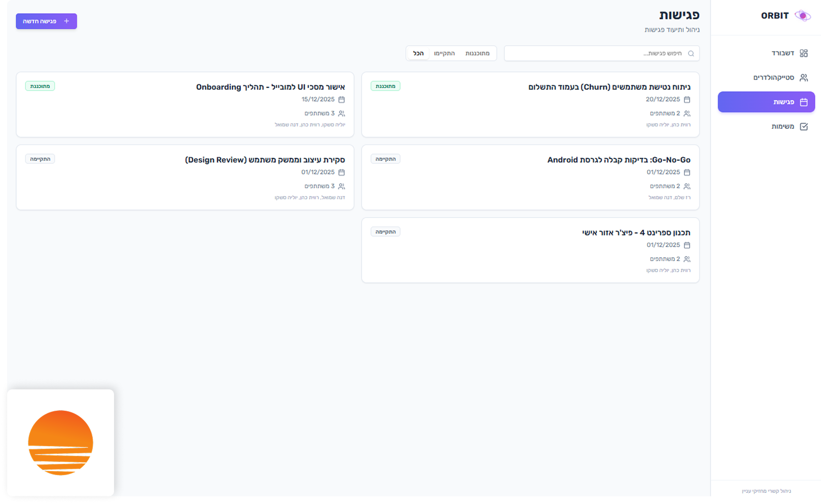The height and width of the screenshot is (504, 821).
Task: Open משימות from the sidebar menu
Action: [782, 127]
